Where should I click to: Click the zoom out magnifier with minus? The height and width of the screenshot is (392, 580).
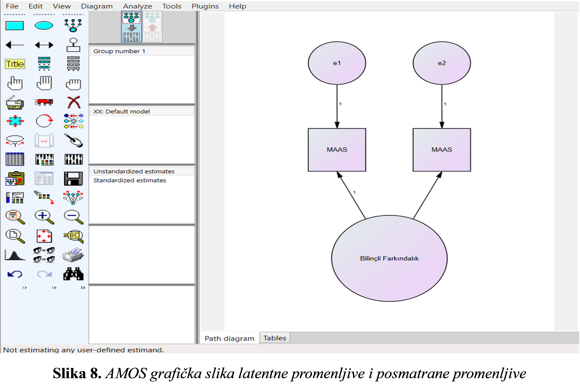(x=73, y=217)
